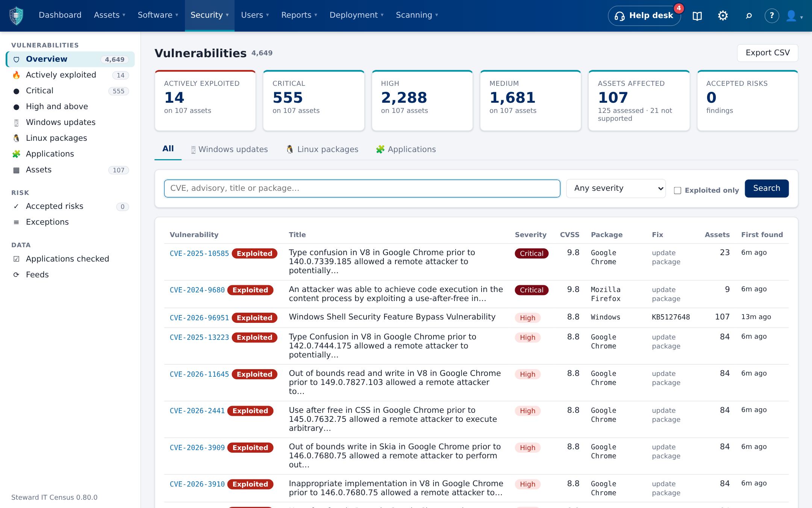Switch to the Applications tab
Viewport: 812px width, 508px height.
(x=406, y=149)
